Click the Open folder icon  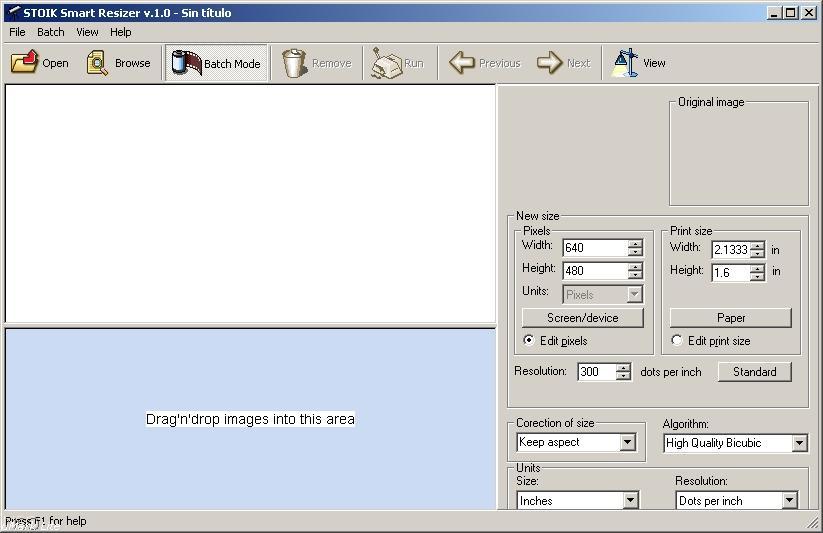pos(24,62)
